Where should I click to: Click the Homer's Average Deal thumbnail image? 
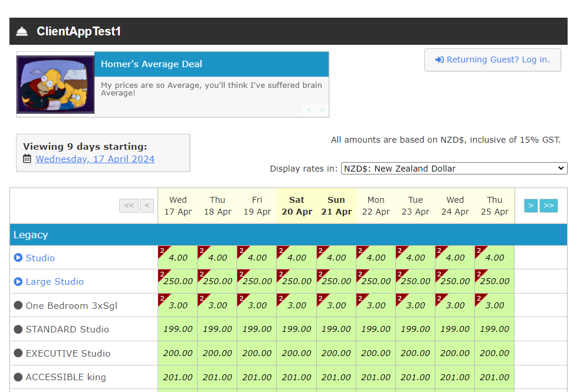(55, 85)
